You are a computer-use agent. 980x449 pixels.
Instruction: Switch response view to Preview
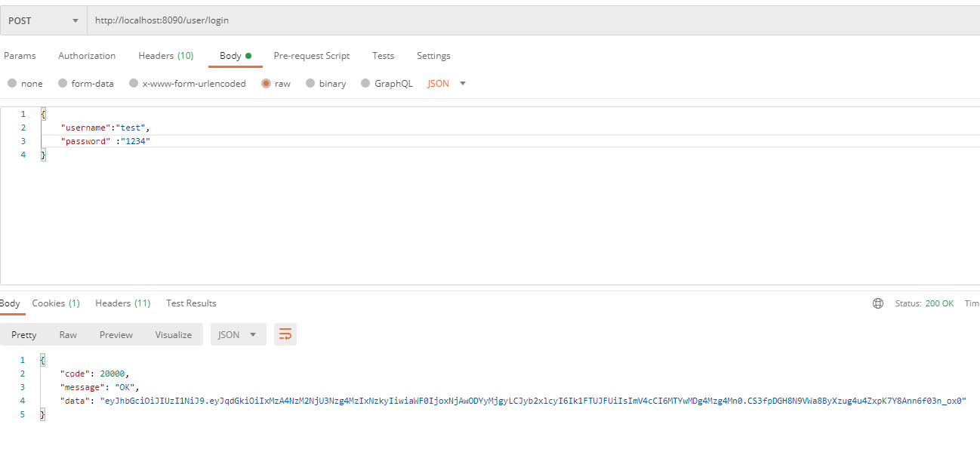coord(116,335)
